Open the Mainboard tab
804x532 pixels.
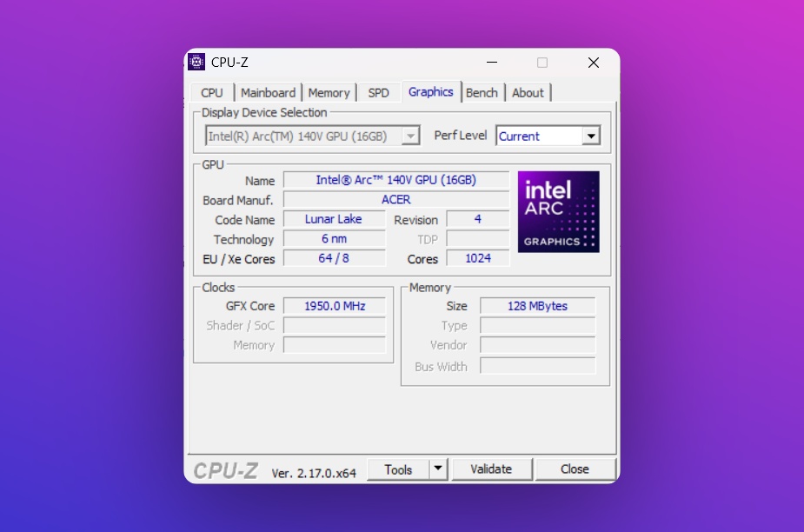point(269,93)
